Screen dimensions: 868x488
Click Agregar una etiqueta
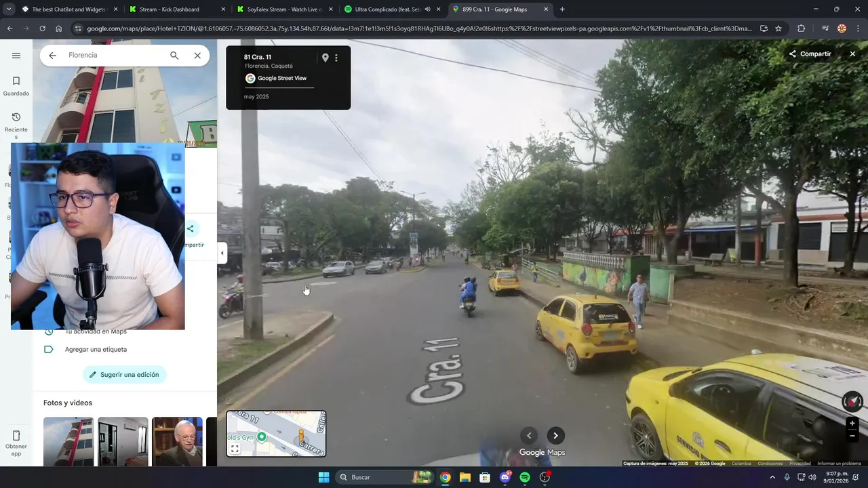[x=96, y=350]
